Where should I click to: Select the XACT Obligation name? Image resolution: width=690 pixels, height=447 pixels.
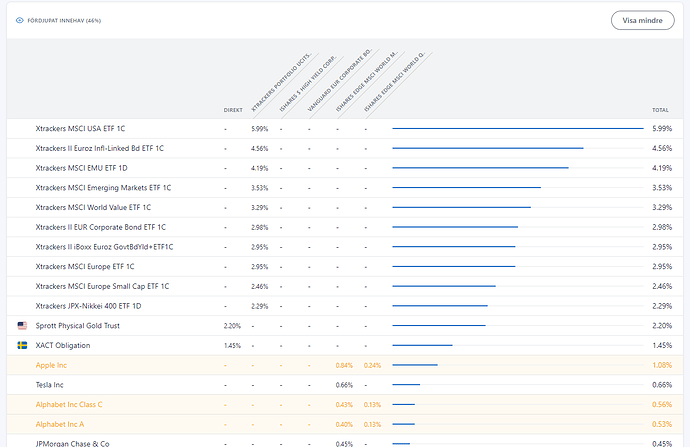[62, 345]
